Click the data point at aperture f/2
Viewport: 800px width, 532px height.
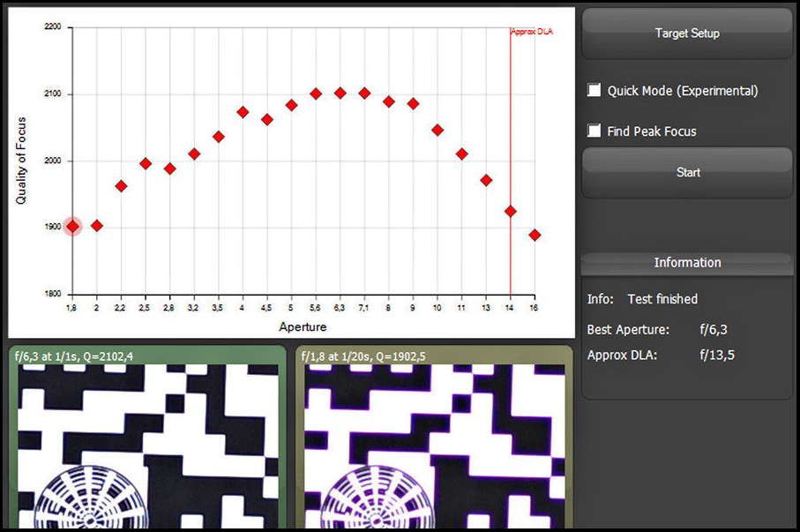point(97,226)
